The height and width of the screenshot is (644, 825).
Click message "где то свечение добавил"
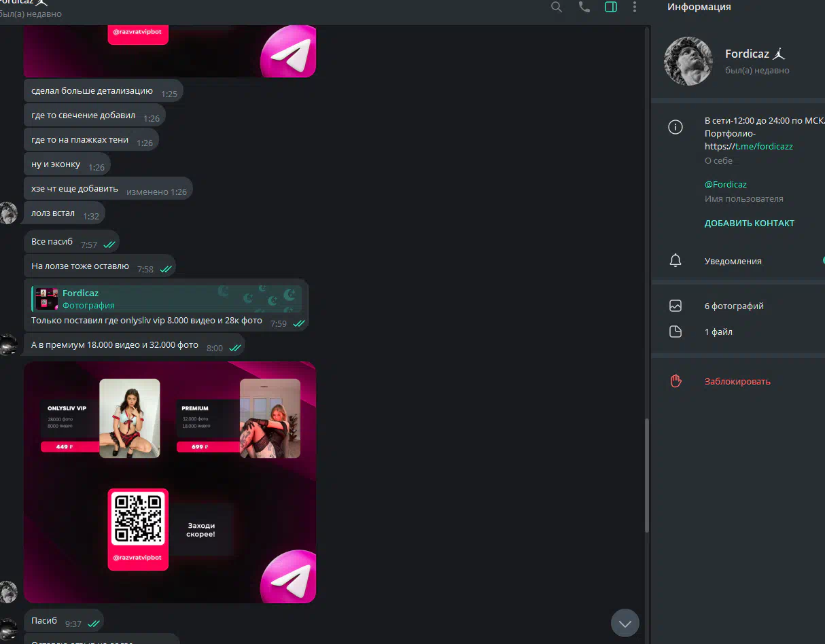tap(94, 115)
